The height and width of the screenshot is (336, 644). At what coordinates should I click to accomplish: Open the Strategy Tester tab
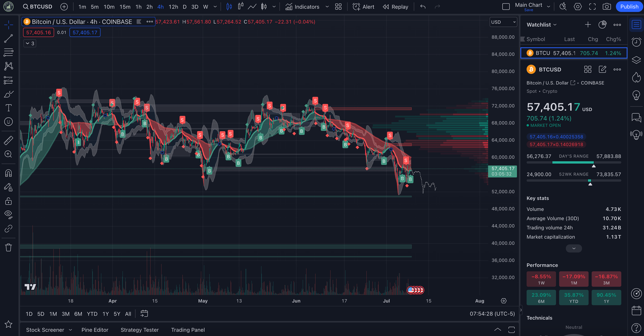tap(139, 330)
